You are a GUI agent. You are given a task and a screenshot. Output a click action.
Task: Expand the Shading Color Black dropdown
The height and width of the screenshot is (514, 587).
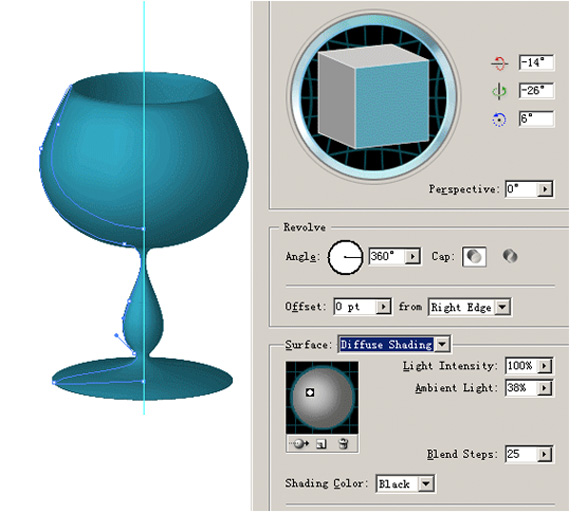[x=426, y=484]
